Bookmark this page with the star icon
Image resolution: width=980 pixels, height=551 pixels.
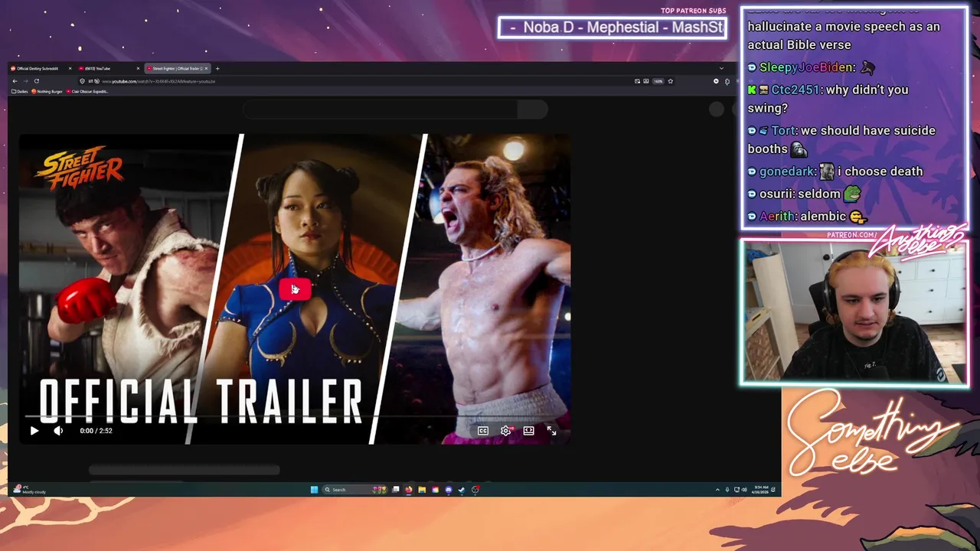pos(670,81)
